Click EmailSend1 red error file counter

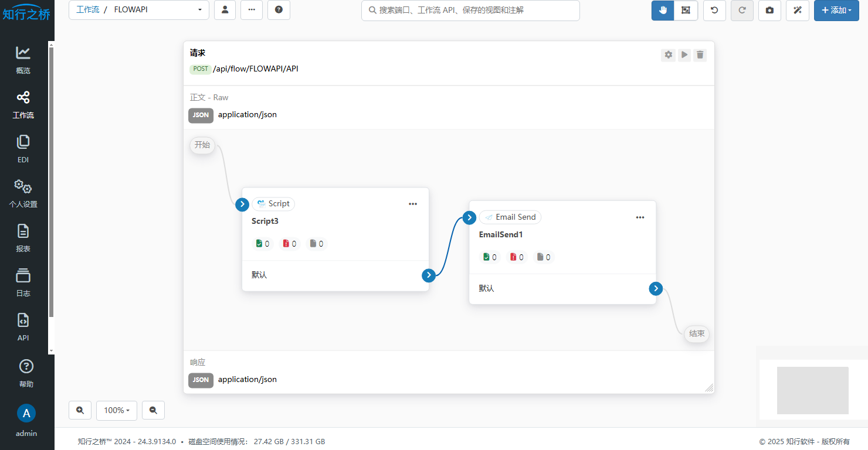coord(517,257)
